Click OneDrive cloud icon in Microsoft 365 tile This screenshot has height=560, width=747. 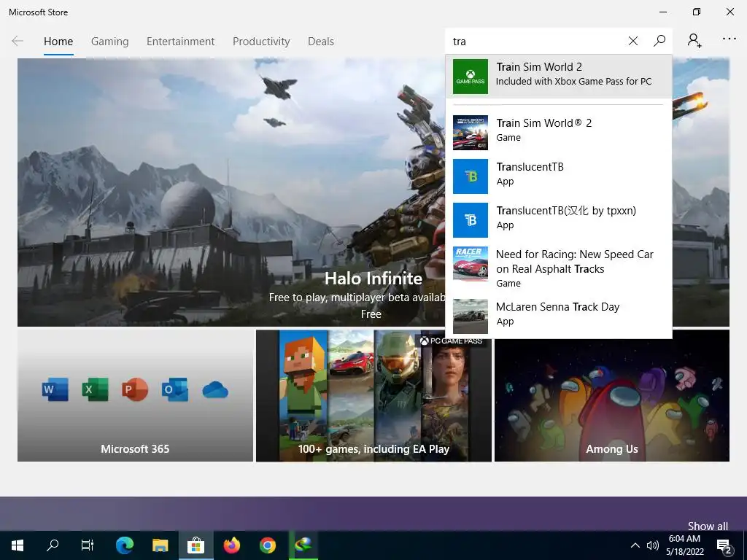215,390
